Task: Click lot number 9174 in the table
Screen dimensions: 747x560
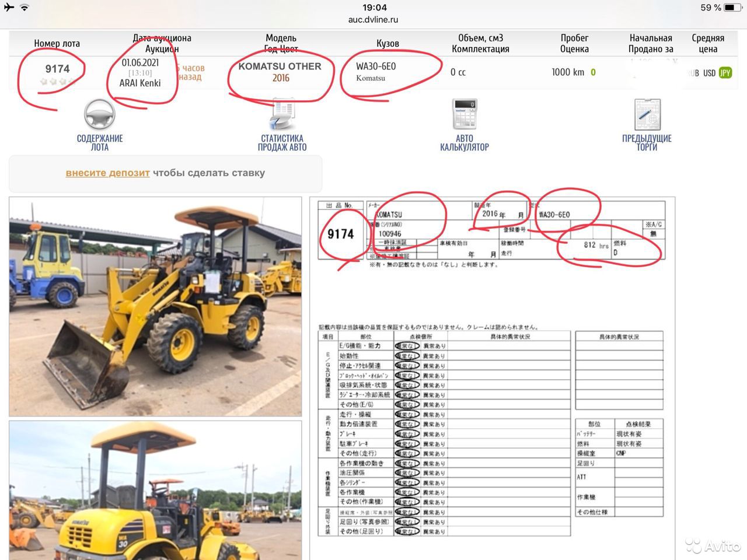Action: pyautogui.click(x=57, y=69)
